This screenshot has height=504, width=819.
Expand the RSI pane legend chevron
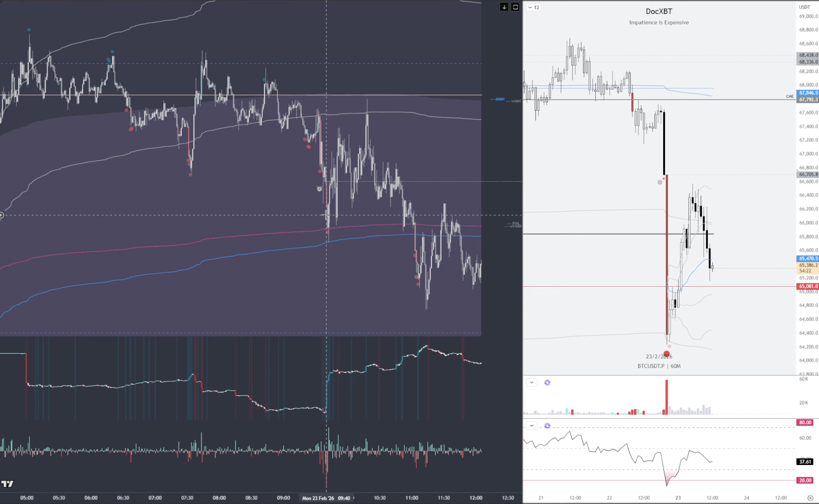click(532, 426)
